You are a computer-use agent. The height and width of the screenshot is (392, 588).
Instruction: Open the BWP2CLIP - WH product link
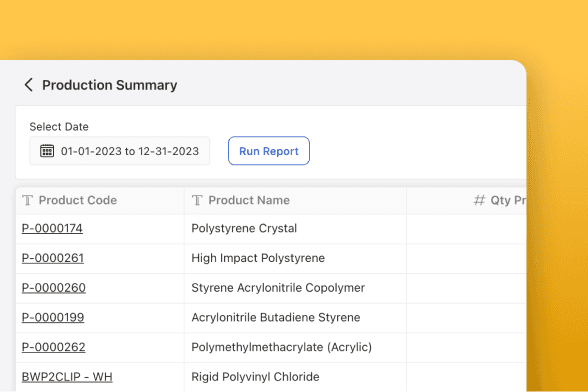coord(67,377)
